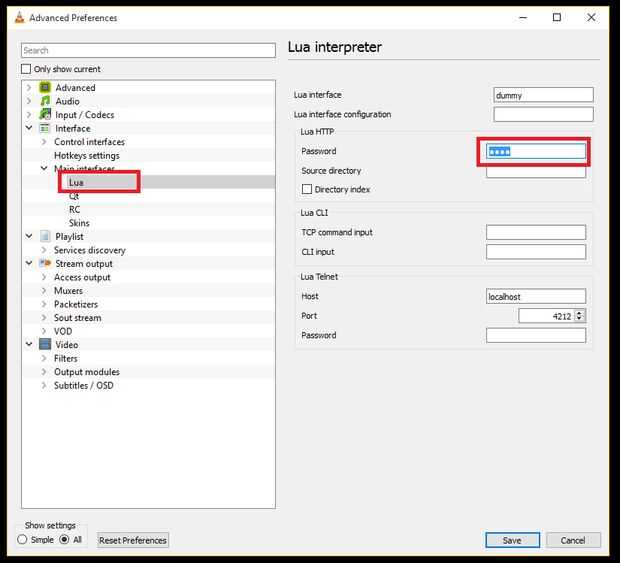Select Lua in the interface tree
Image resolution: width=620 pixels, height=563 pixels.
(76, 182)
